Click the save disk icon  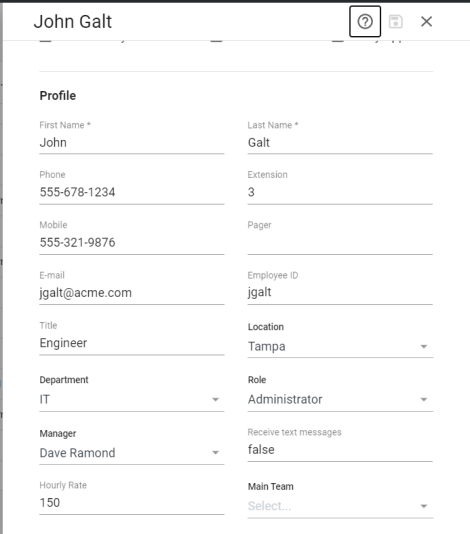click(x=395, y=21)
